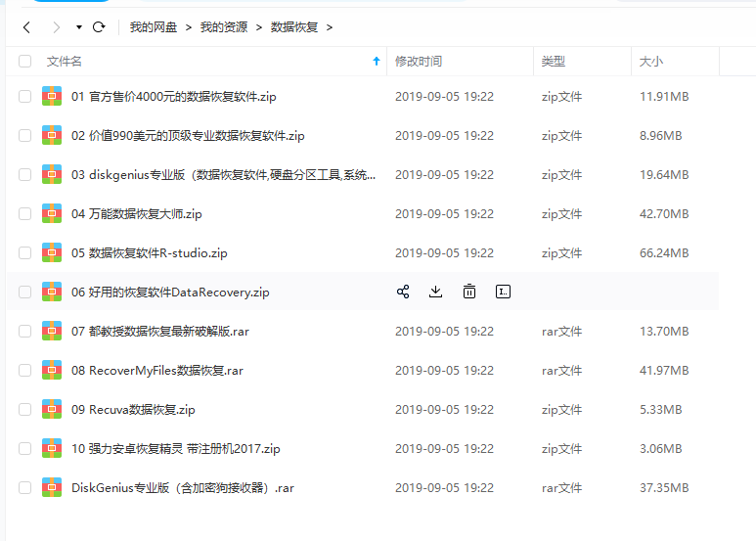This screenshot has width=756, height=541.
Task: Select file 01 官方售价4000元的数据恢复软件.zip
Action: [x=173, y=97]
